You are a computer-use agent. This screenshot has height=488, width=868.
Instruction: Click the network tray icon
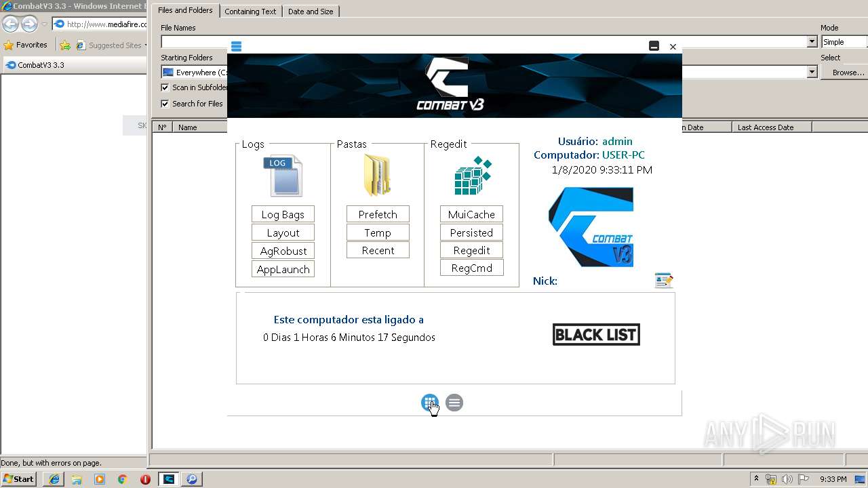[x=771, y=479]
